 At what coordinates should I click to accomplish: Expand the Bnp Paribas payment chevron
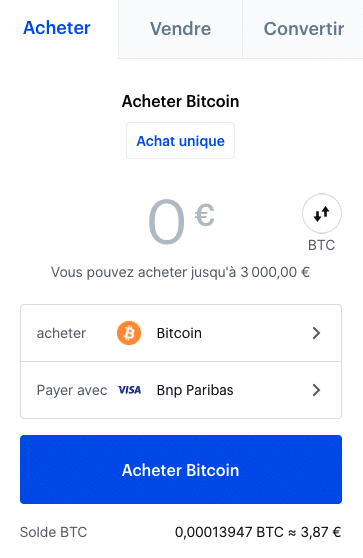tap(316, 390)
